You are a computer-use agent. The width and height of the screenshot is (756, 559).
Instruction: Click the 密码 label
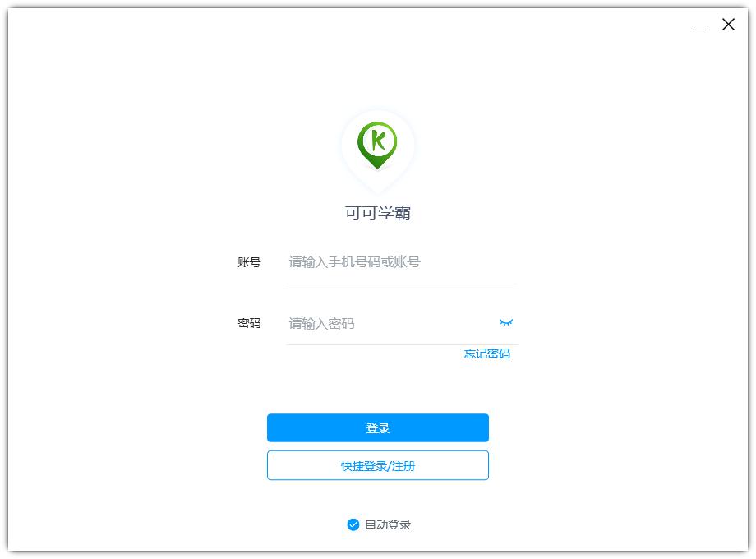coord(249,323)
